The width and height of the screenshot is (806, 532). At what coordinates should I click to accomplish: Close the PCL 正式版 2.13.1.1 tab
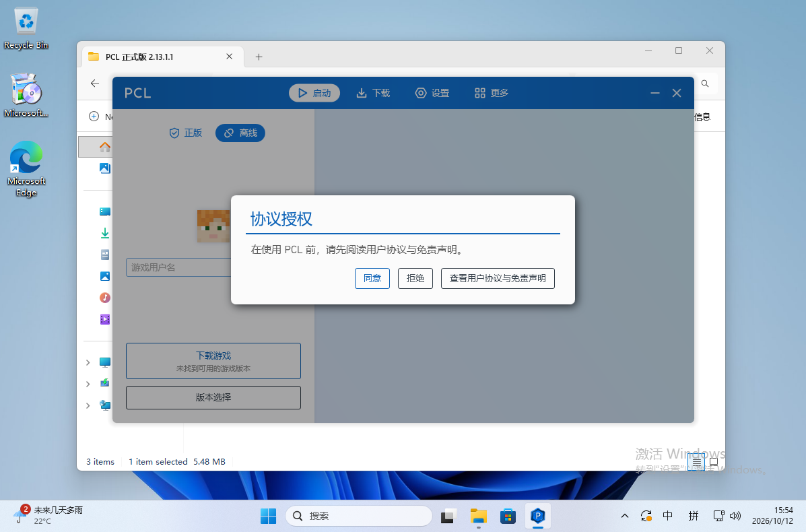tap(229, 57)
